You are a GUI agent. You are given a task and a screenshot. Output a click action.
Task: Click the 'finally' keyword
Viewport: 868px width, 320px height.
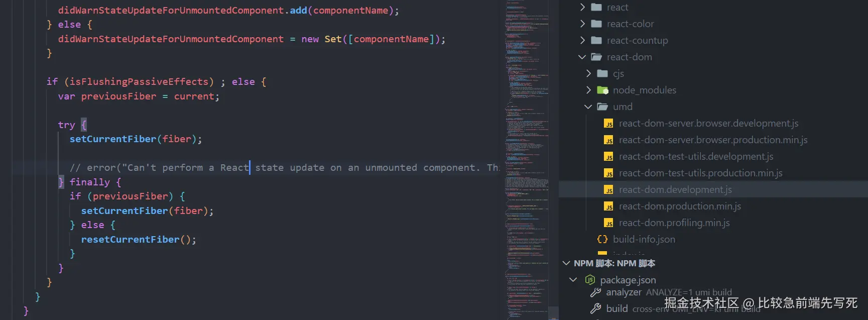point(89,182)
